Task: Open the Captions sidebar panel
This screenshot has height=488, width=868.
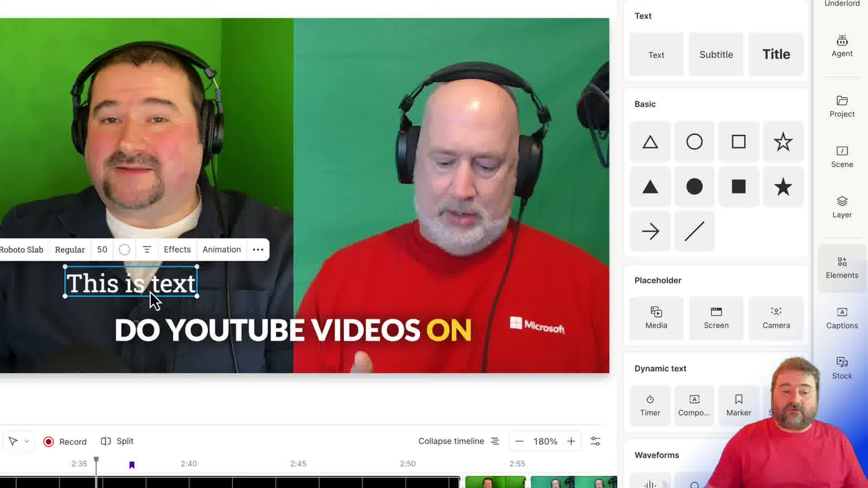Action: pos(841,318)
